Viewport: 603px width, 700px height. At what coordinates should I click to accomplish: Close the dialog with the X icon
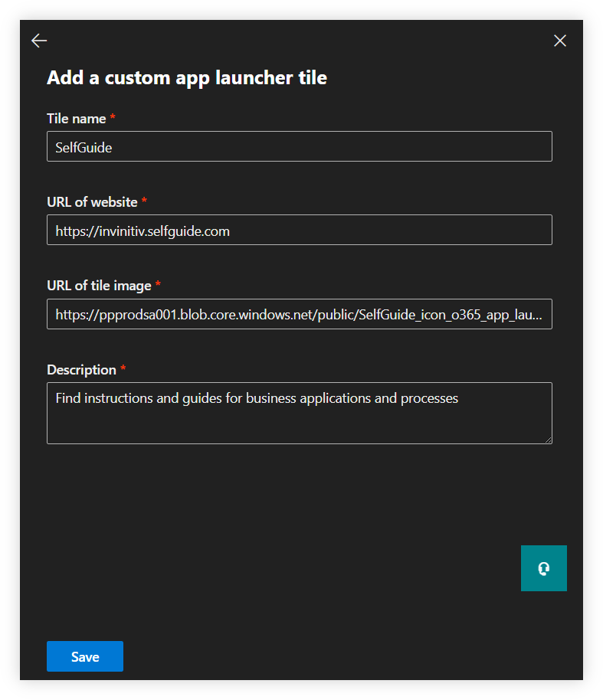(x=560, y=41)
